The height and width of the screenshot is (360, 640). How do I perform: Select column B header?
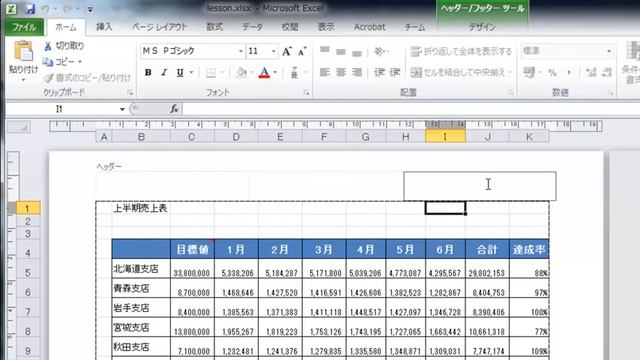tap(141, 137)
